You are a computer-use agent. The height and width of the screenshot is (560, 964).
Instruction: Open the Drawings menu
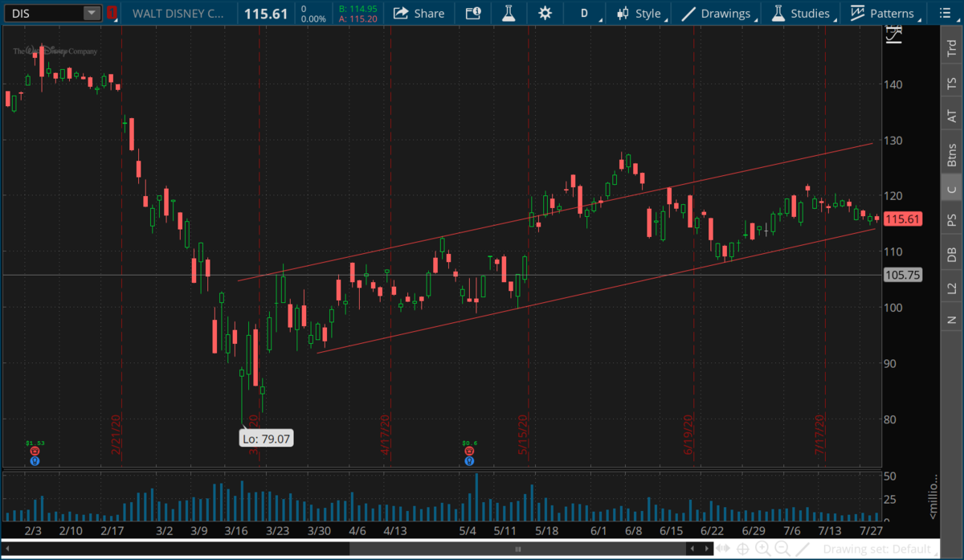pos(717,13)
